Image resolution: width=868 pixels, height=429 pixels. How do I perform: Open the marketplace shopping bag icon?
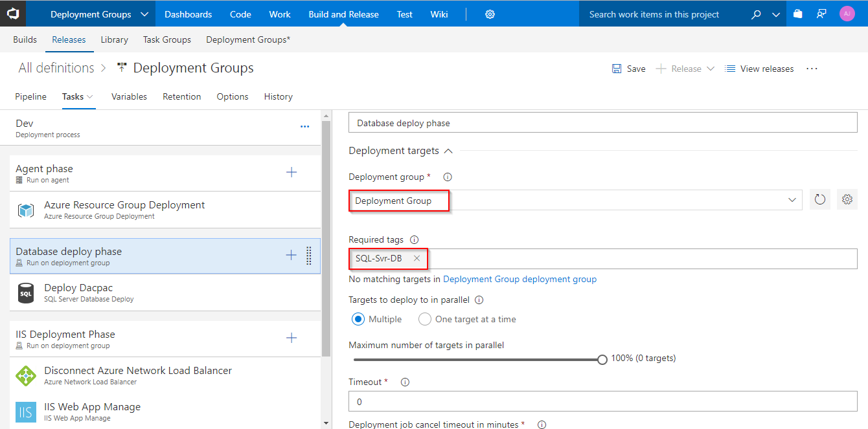point(797,14)
